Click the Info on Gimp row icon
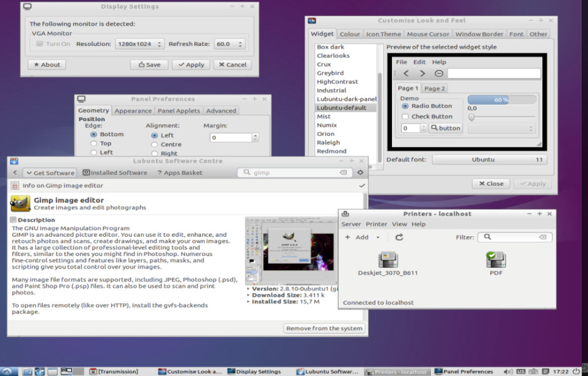588x376 pixels. [15, 186]
